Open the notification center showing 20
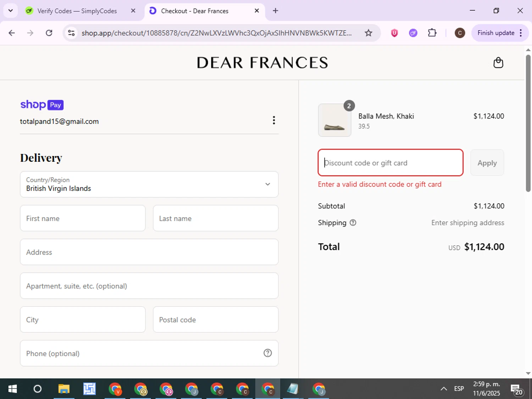Image resolution: width=532 pixels, height=399 pixels. point(517,389)
